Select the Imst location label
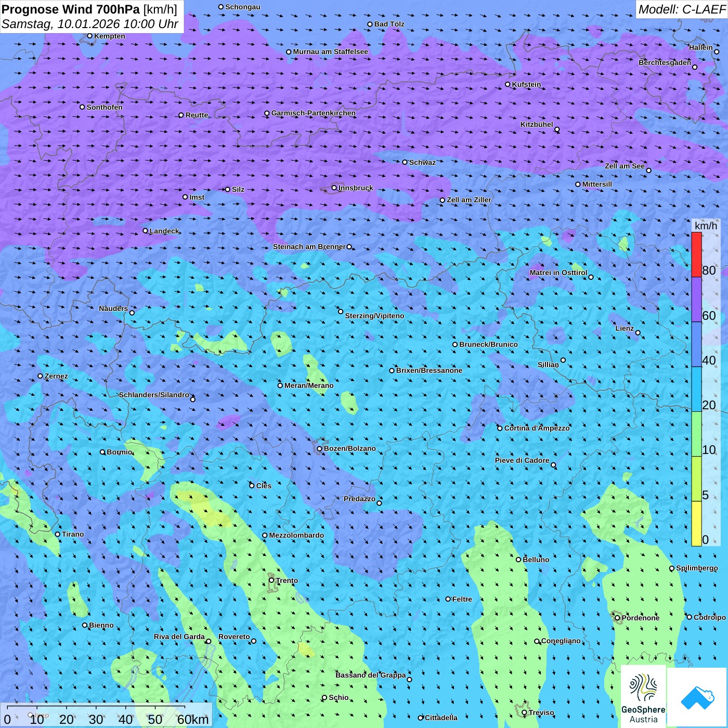728x728 pixels. (197, 197)
